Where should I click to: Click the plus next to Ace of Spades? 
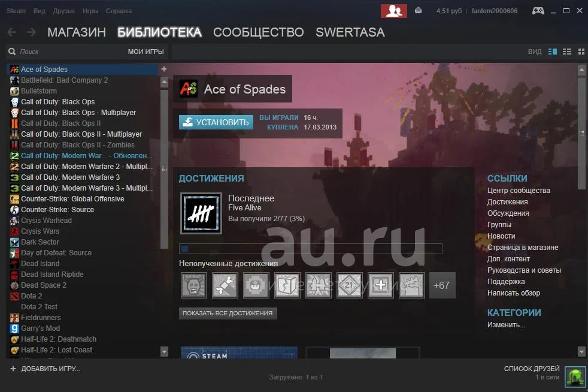click(x=164, y=69)
